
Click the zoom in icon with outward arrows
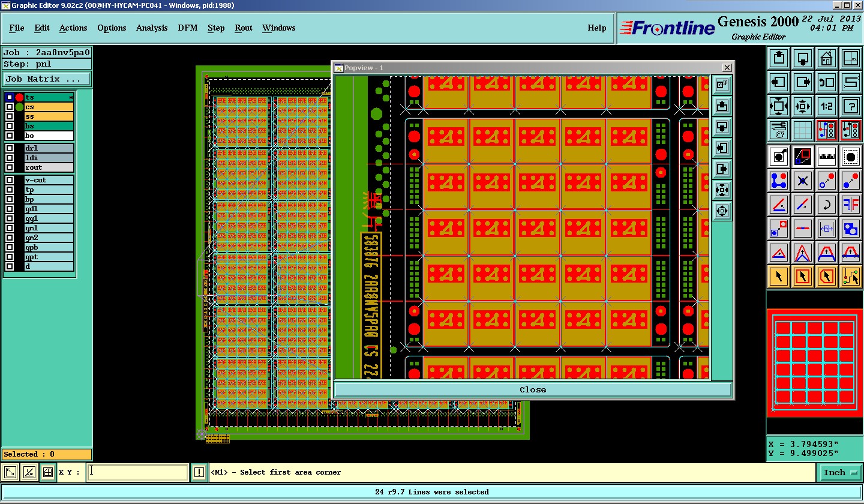[779, 106]
